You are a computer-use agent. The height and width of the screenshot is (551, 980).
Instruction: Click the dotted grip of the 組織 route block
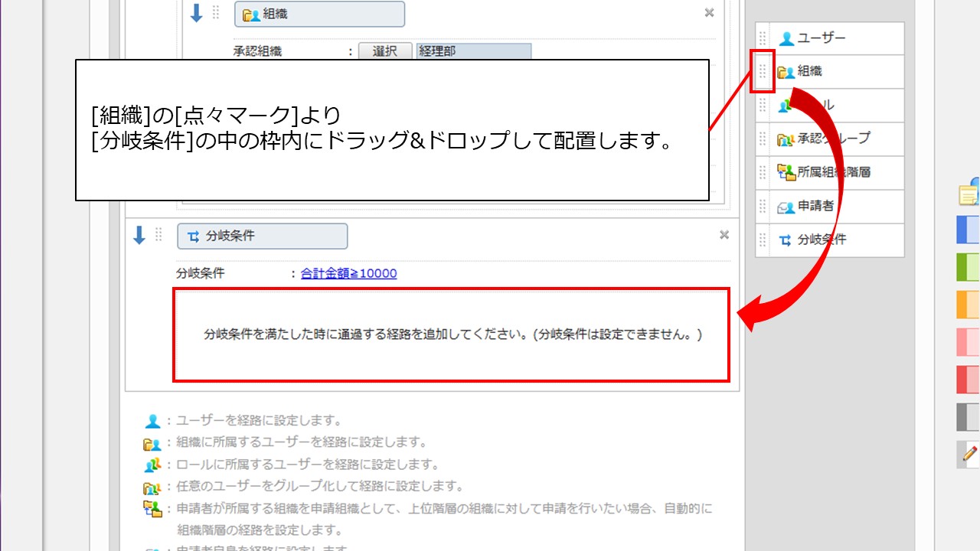pos(216,12)
